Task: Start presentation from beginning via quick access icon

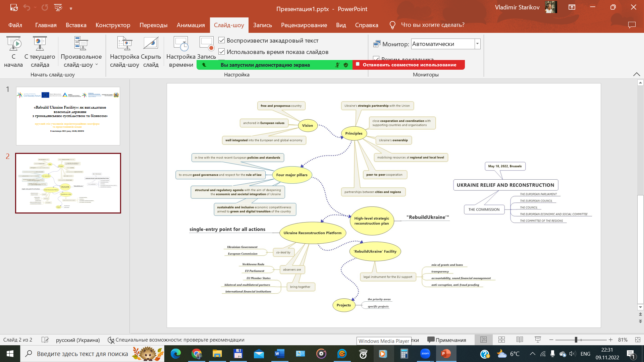Action: coord(58,7)
